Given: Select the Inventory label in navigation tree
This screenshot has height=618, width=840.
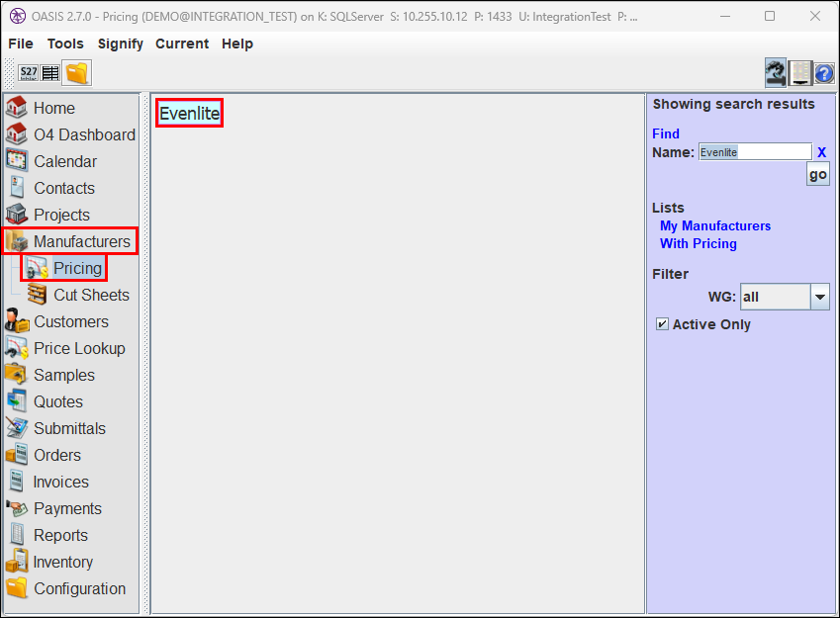Looking at the screenshot, I should coord(62,562).
